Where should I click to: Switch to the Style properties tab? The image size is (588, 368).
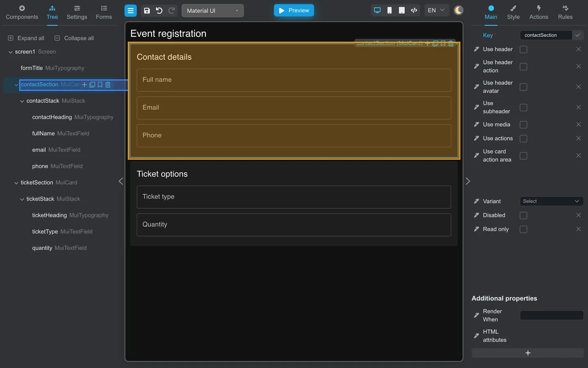tap(513, 13)
